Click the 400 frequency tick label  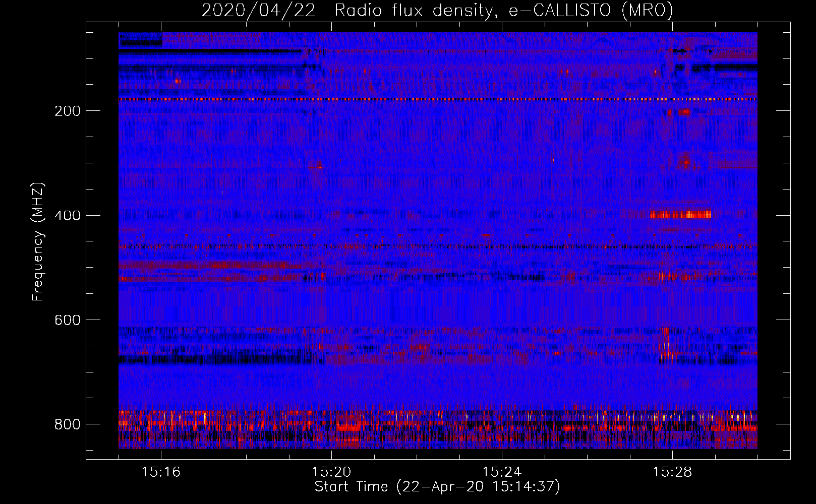point(68,216)
